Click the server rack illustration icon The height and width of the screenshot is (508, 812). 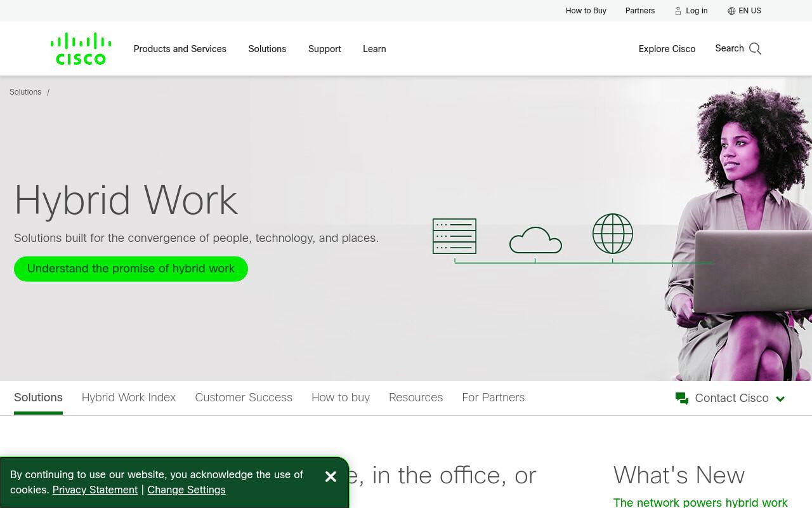click(x=454, y=236)
